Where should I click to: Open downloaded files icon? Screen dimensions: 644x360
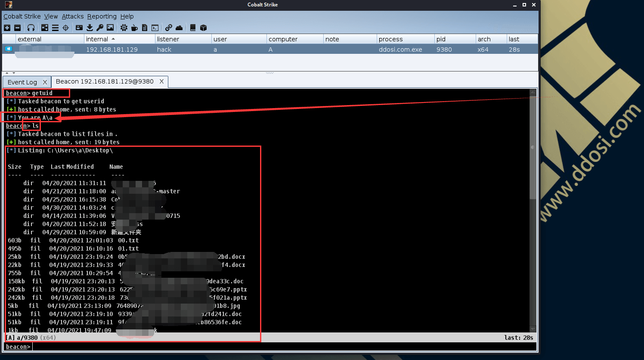click(x=90, y=28)
